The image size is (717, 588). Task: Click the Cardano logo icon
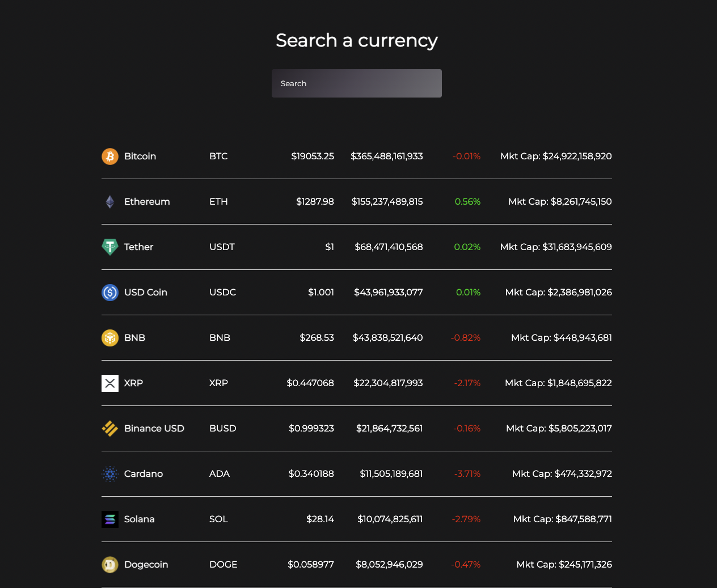110,474
